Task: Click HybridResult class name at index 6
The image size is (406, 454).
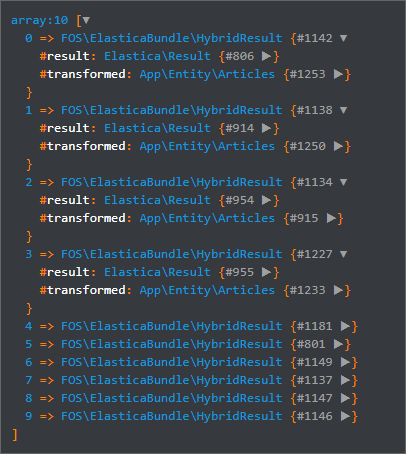Action: pos(172,362)
